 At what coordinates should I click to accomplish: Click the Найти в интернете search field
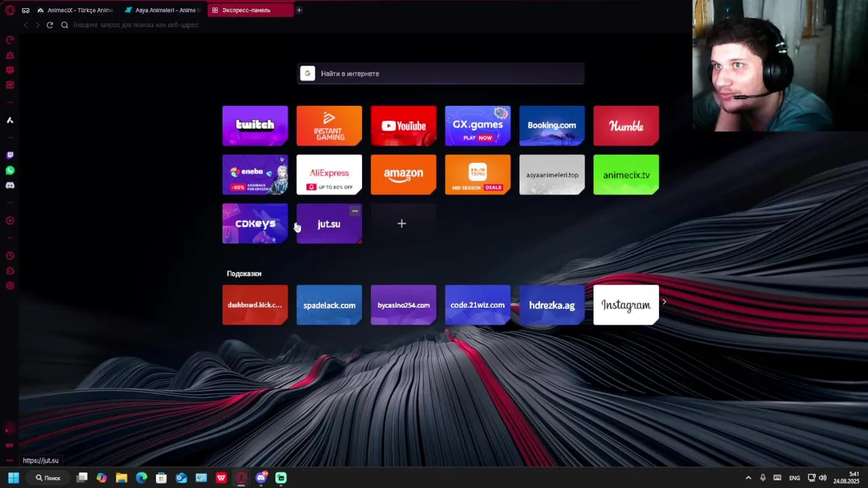pos(441,73)
